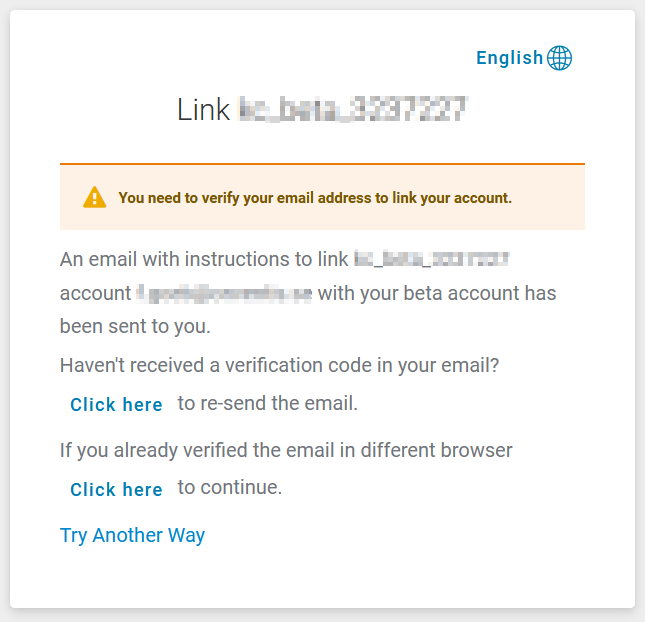Click the blurred account name in heading
Image resolution: width=645 pixels, height=622 pixels.
point(354,109)
